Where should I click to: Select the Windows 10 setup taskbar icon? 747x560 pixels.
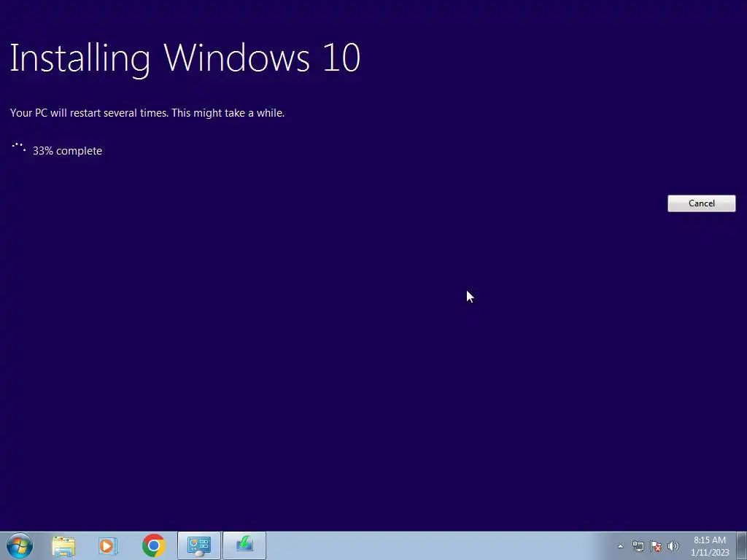coord(244,545)
